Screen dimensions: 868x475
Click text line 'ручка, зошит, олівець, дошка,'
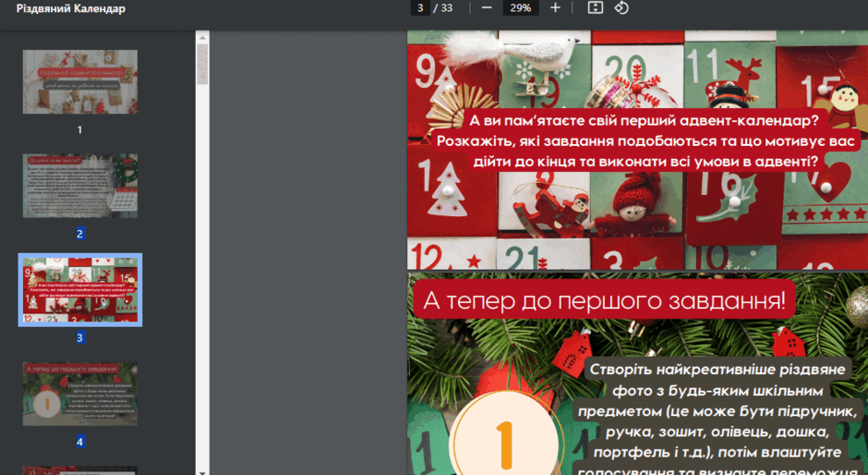point(718,432)
